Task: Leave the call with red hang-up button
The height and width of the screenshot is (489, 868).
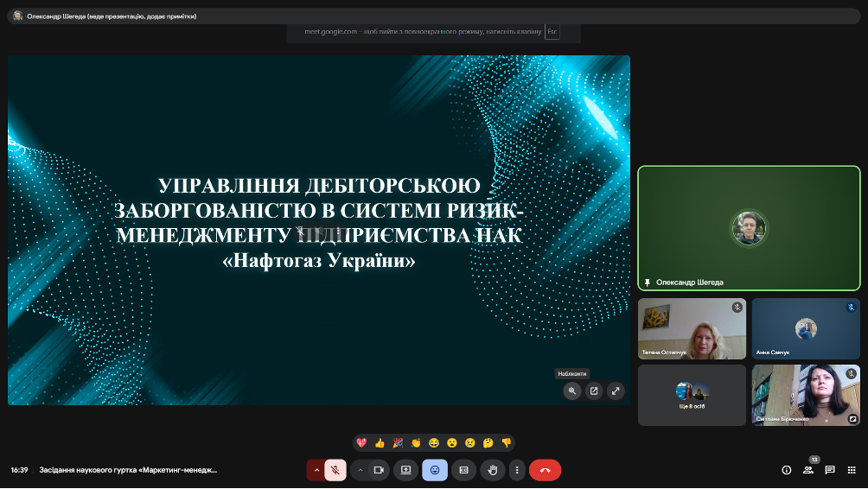Action: (x=545, y=470)
